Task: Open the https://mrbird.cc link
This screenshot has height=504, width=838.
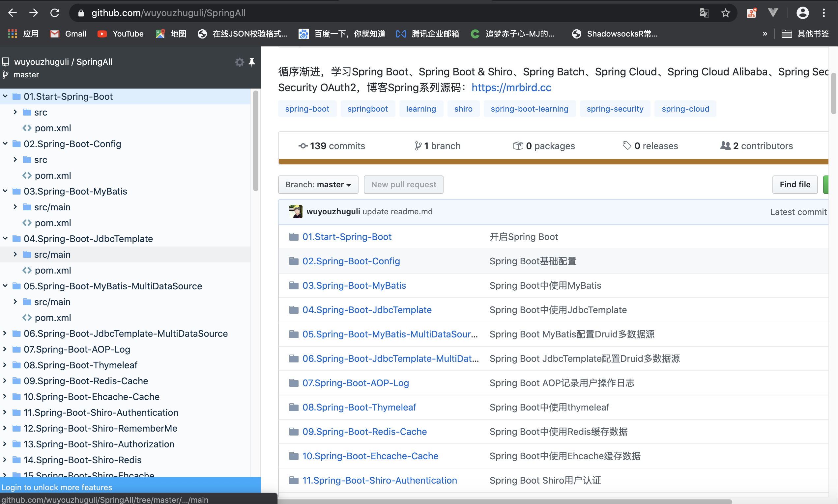Action: pos(511,88)
